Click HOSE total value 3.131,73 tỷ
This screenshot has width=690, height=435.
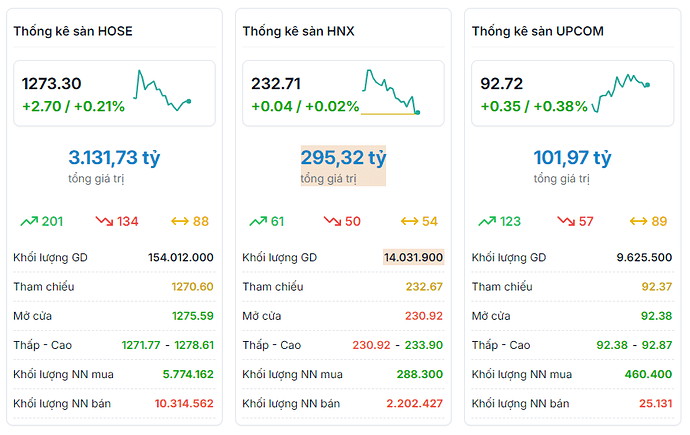point(114,158)
